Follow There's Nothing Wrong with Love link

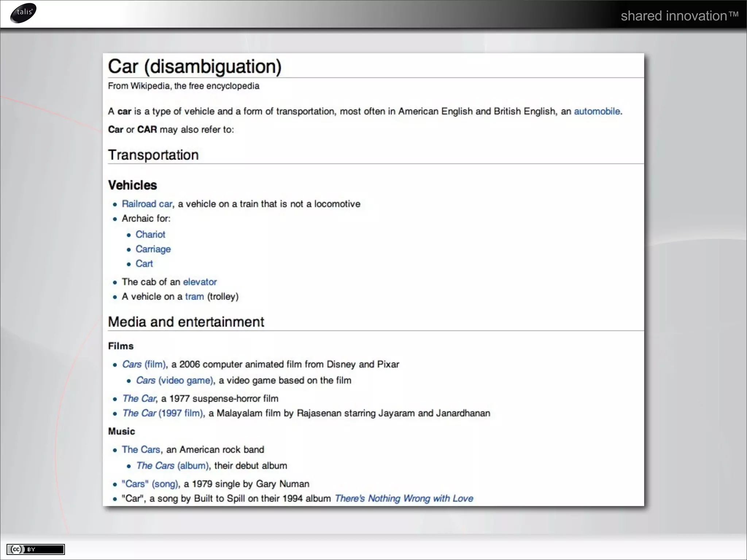(404, 498)
